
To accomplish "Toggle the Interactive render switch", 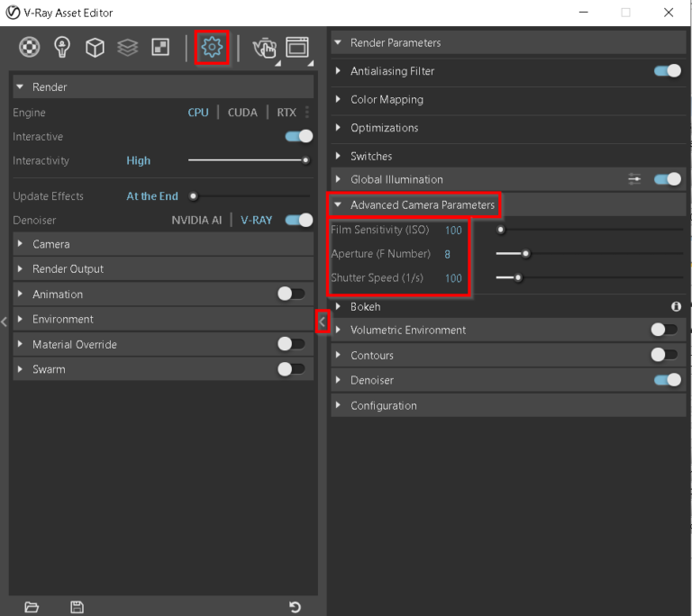I will [x=299, y=136].
